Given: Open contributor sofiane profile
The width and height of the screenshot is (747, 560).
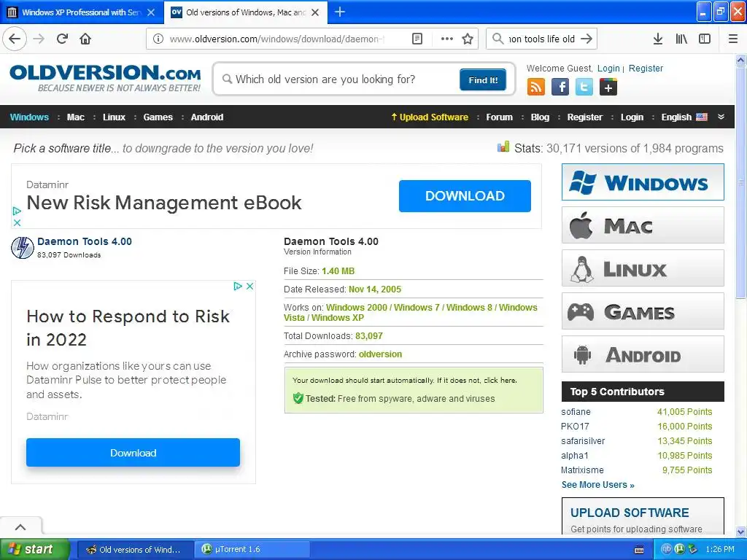Looking at the screenshot, I should (576, 412).
